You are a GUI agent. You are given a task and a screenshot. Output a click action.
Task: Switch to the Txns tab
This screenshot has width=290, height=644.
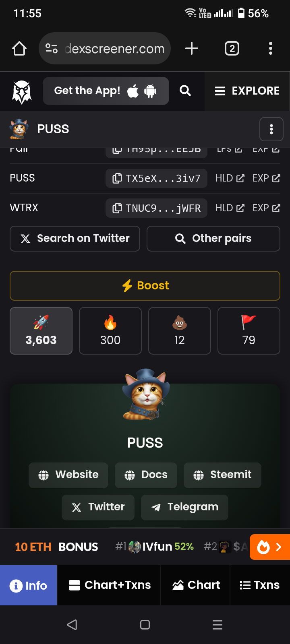pyautogui.click(x=260, y=585)
